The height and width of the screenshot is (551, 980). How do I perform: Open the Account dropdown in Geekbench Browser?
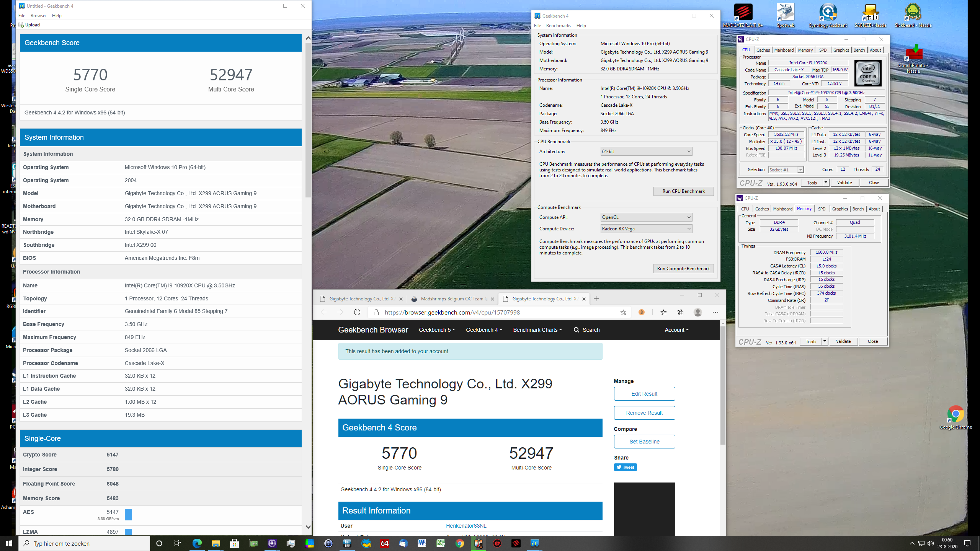(x=676, y=330)
